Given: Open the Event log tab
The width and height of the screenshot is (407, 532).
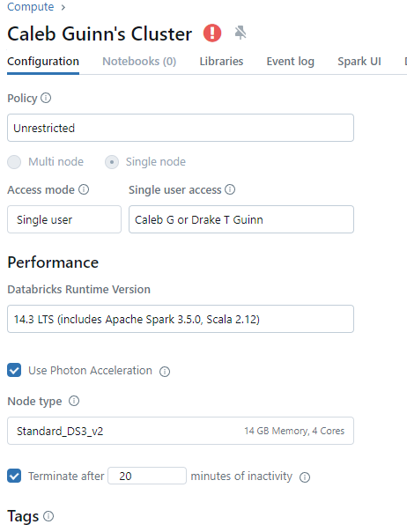Looking at the screenshot, I should (290, 62).
